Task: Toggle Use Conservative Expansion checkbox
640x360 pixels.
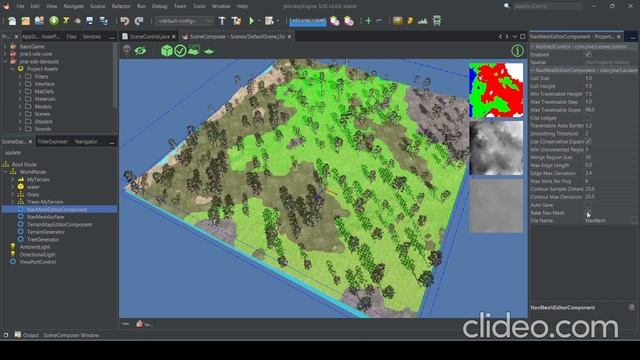Action: click(588, 142)
